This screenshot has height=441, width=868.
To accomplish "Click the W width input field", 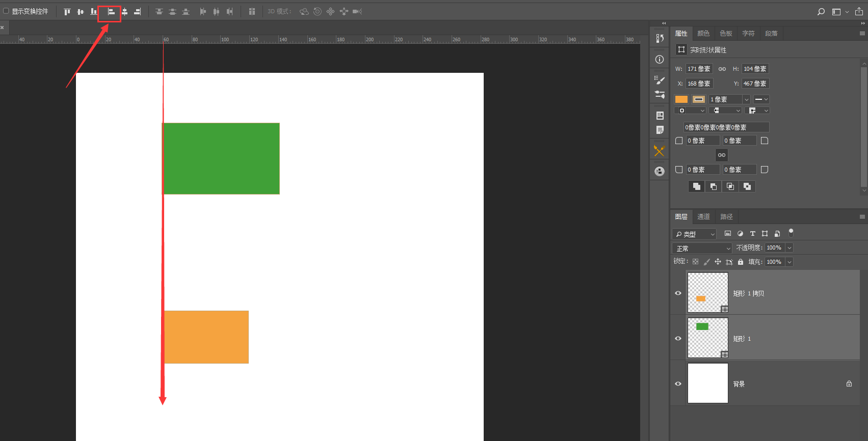I will pos(699,69).
